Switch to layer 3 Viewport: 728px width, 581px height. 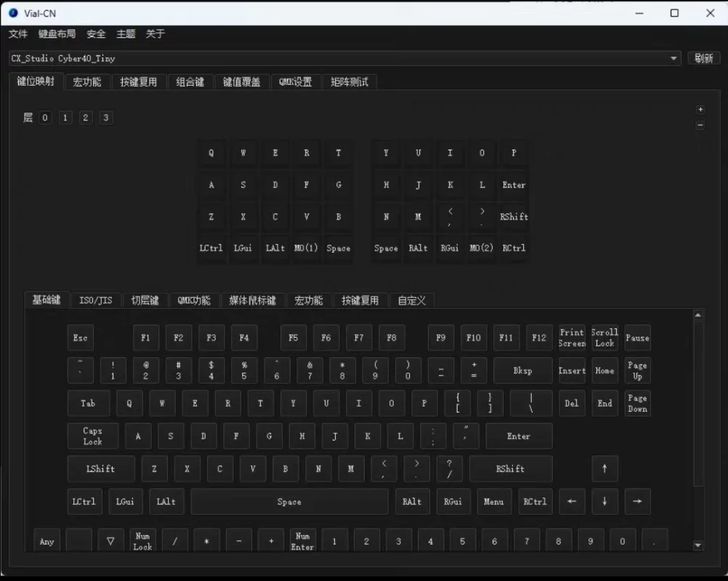tap(106, 118)
